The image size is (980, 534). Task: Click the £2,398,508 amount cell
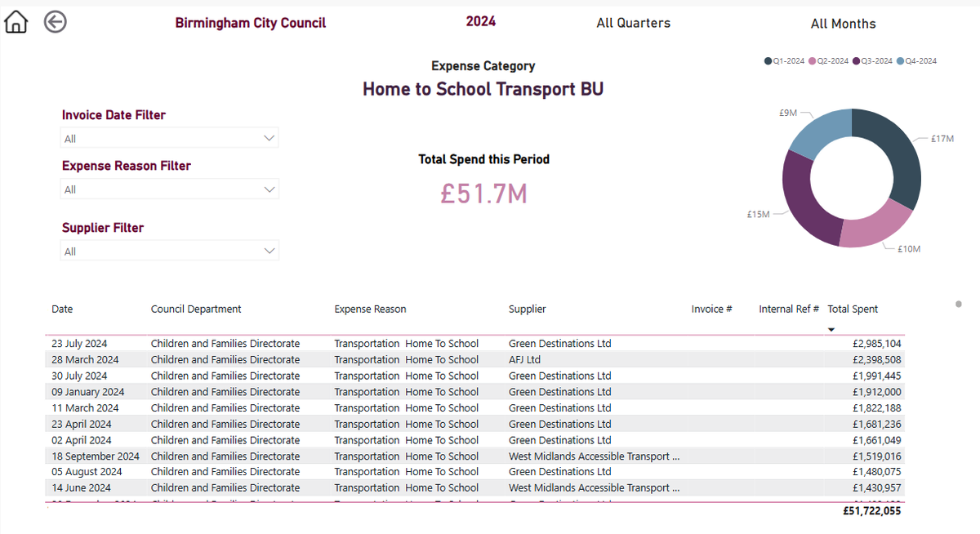(877, 360)
